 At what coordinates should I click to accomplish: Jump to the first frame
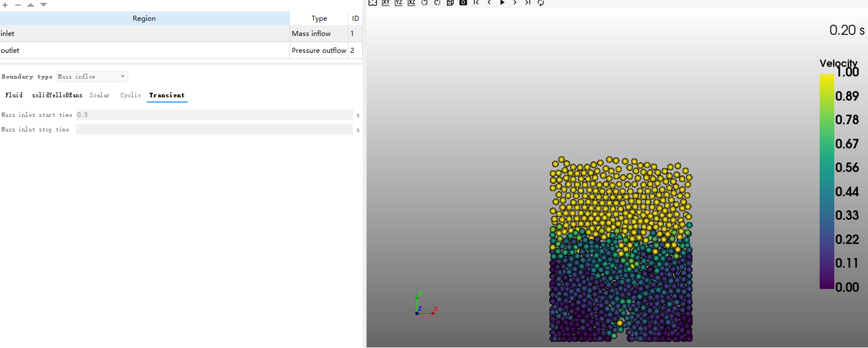pos(476,2)
